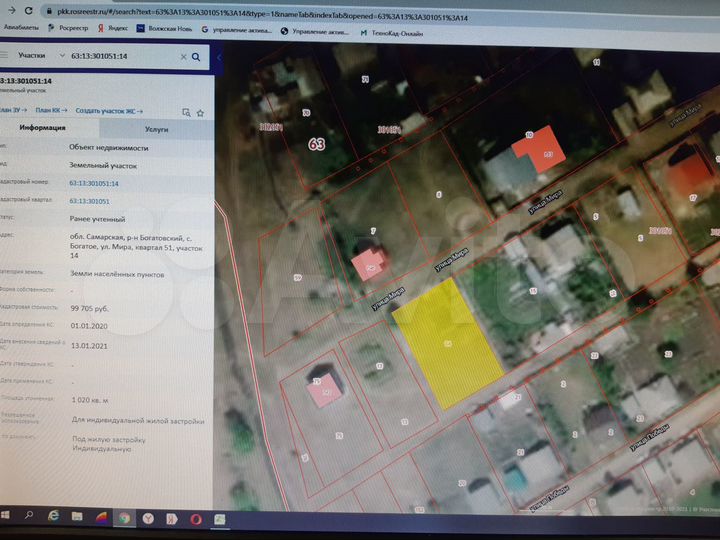Open the Росреестр bookmark
Image resolution: width=720 pixels, height=540 pixels.
point(68,28)
